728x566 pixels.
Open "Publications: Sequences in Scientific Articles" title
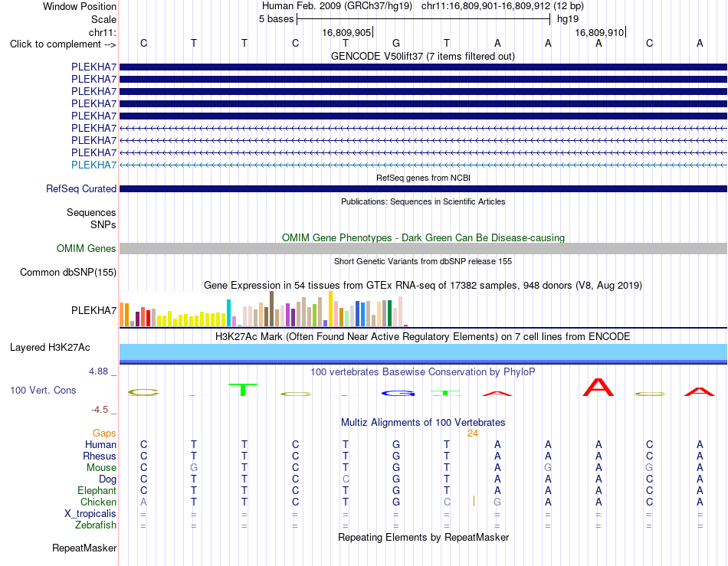pos(423,201)
